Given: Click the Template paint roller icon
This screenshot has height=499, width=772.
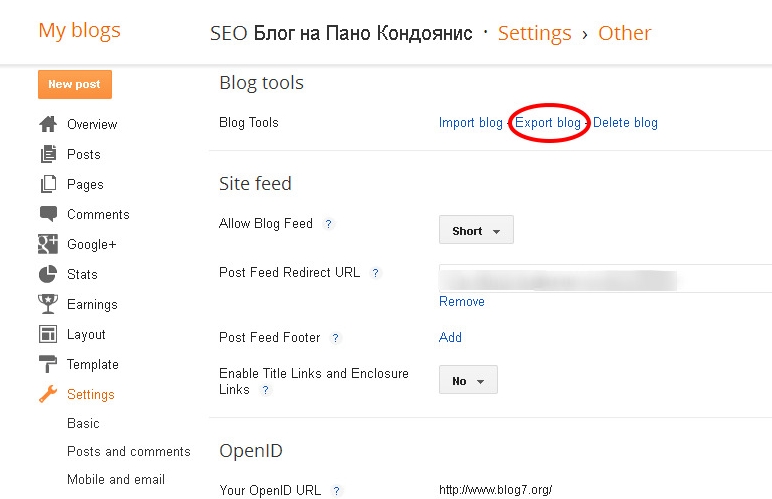Looking at the screenshot, I should [48, 364].
